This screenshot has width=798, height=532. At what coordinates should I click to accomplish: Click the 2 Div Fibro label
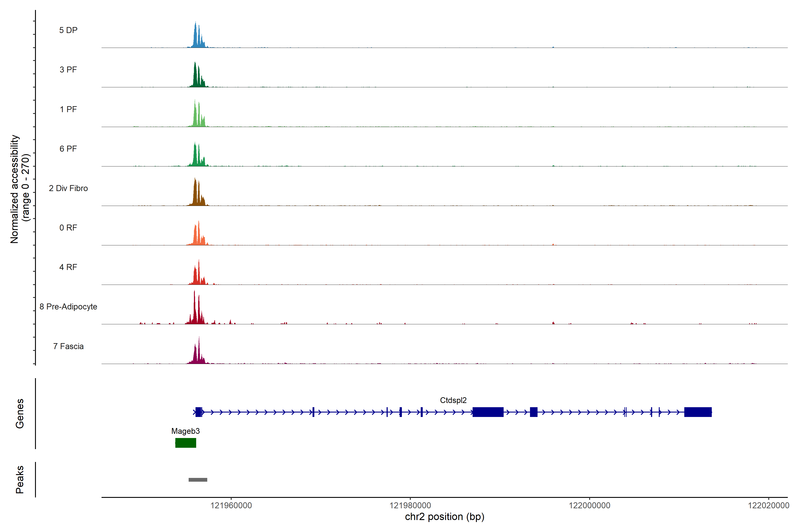coord(68,188)
